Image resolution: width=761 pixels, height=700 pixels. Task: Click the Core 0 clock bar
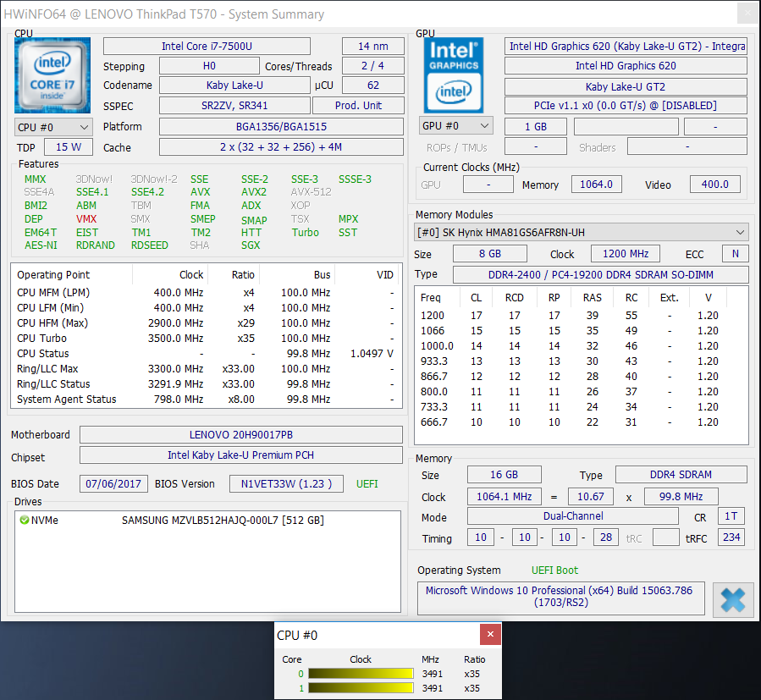tap(360, 674)
